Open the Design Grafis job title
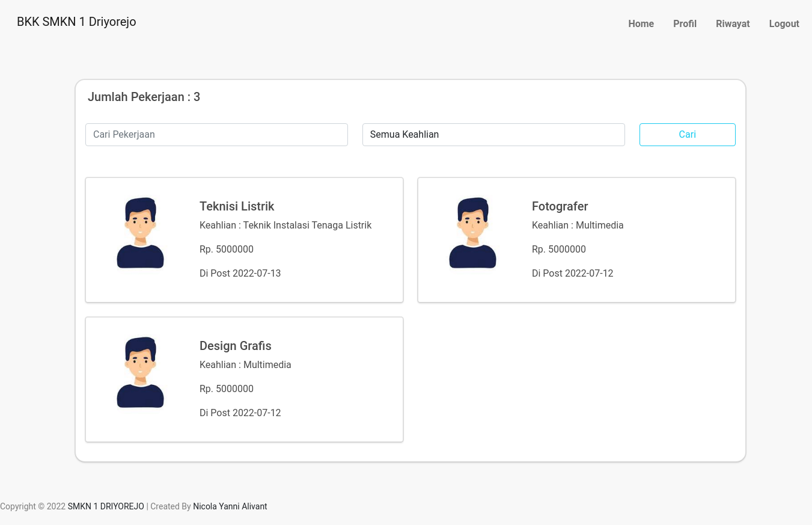Image resolution: width=812 pixels, height=525 pixels. coord(235,346)
